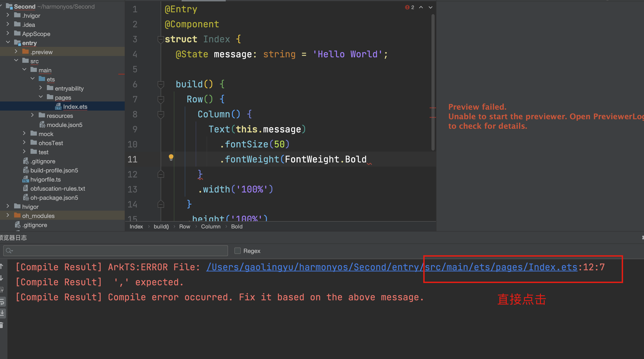Toggle soft-wrap in previewer log

[x=2, y=302]
